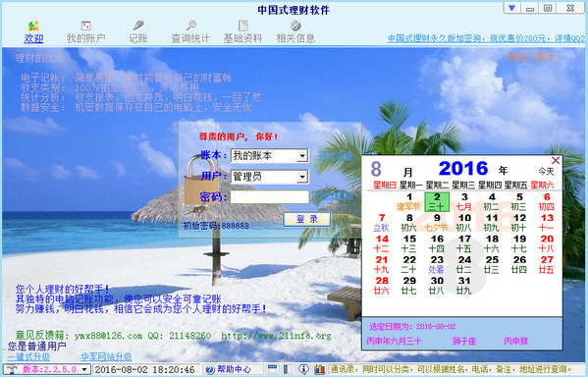Select calendar date 3 七月
This screenshot has width=588, height=377.
pyautogui.click(x=464, y=202)
